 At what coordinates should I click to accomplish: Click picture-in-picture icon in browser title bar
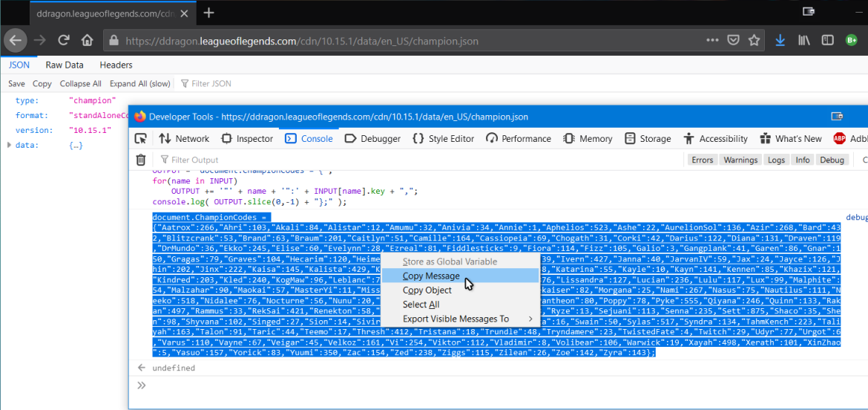[809, 11]
